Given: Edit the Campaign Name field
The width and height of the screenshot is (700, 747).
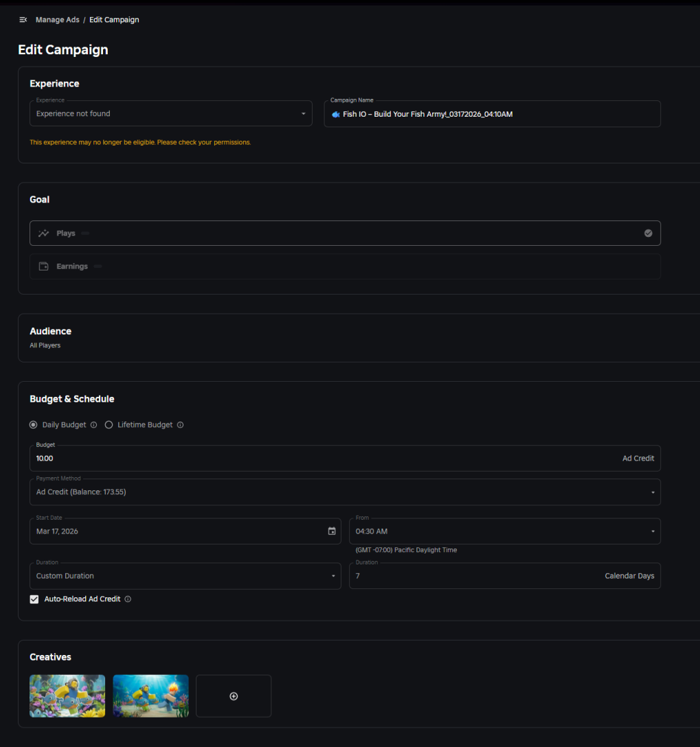Looking at the screenshot, I should tap(493, 114).
